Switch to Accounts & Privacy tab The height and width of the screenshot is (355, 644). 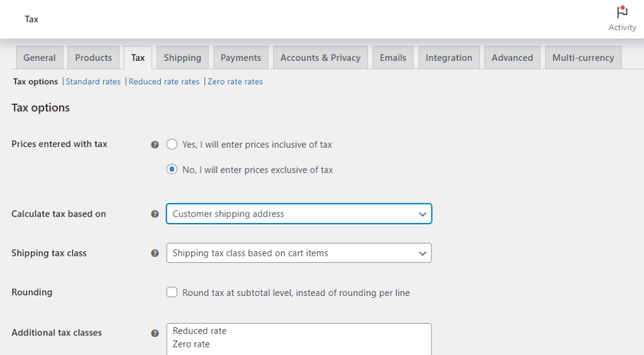click(x=320, y=58)
